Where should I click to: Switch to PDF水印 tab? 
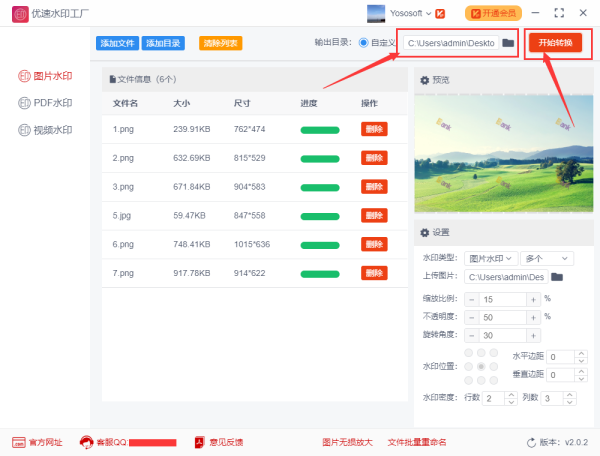[45, 103]
